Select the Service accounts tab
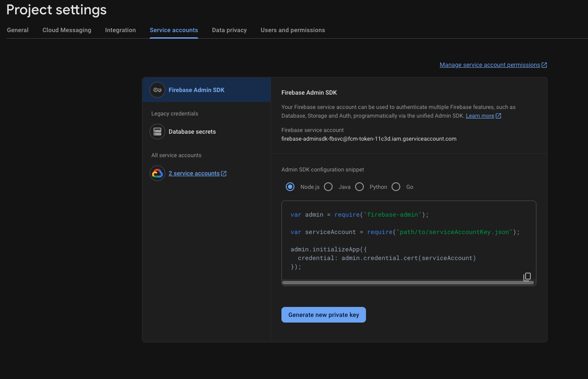Screen dimensions: 588x379 pyautogui.click(x=174, y=30)
